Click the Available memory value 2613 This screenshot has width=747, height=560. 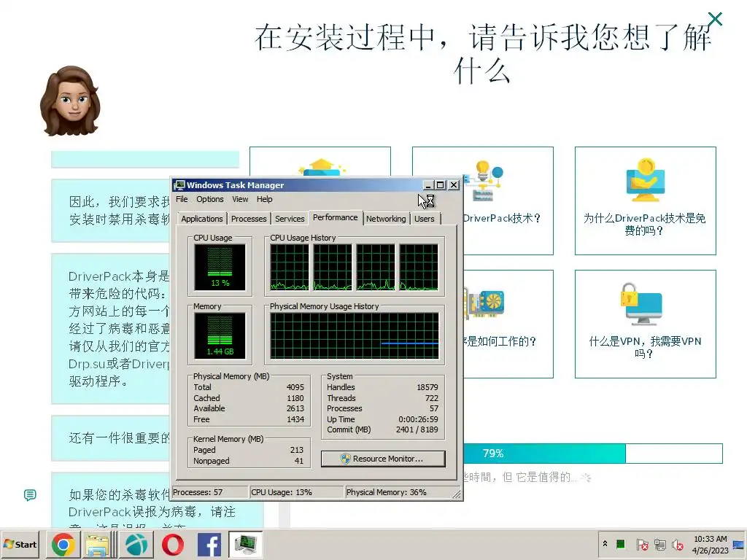(x=295, y=408)
